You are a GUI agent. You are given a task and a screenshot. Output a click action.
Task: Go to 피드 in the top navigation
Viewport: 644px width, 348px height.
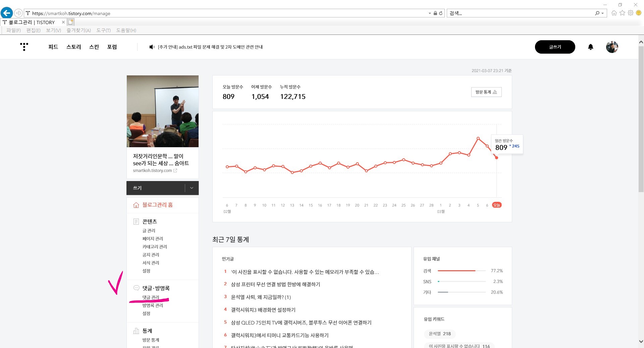pyautogui.click(x=53, y=47)
